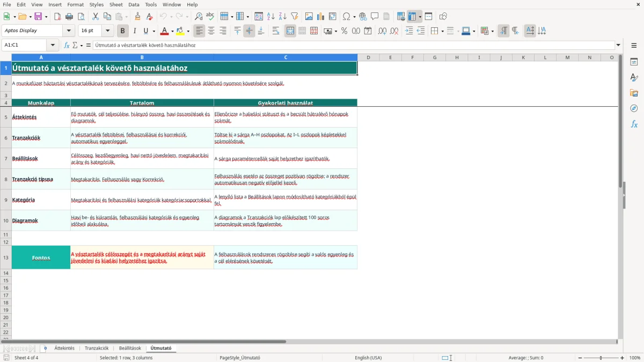
Task: Click the Sort Descending icon
Action: [282, 17]
